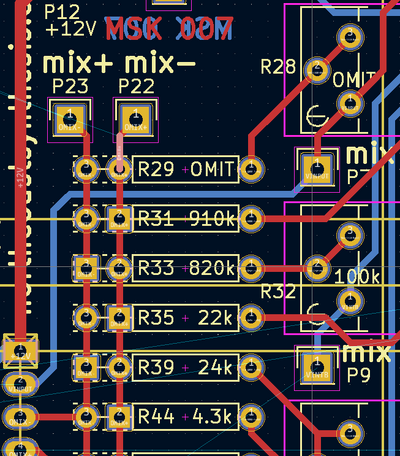Click the 100k value text

coord(357,276)
